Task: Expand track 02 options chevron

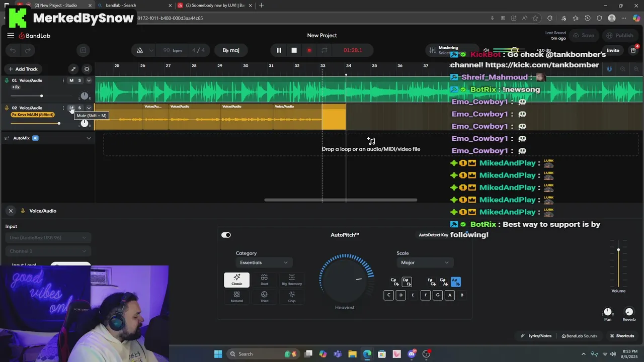Action: (89, 108)
